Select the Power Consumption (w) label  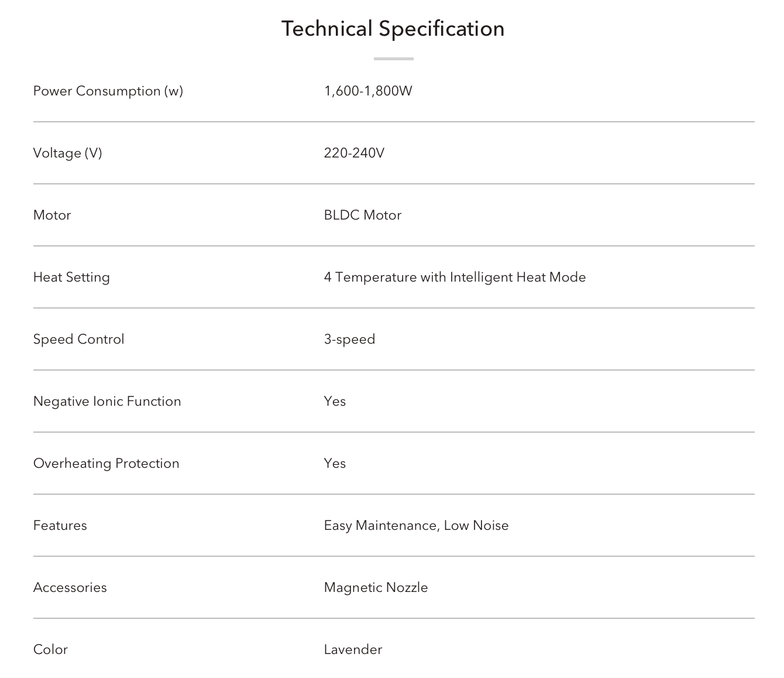[x=108, y=91]
